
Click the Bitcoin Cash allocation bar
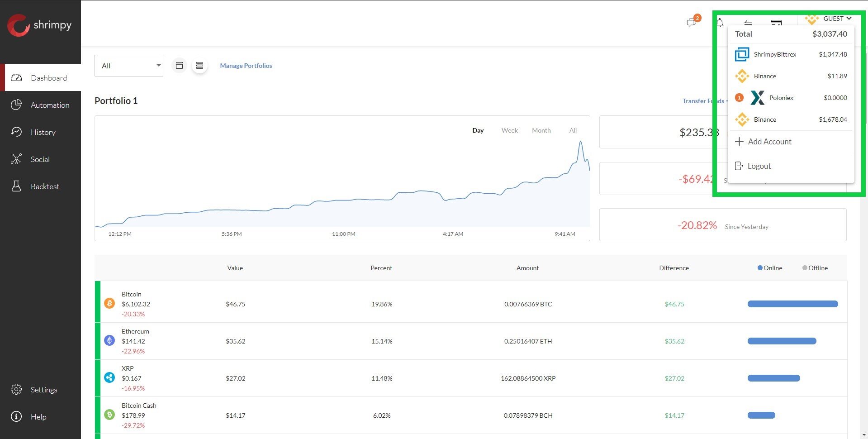click(761, 415)
